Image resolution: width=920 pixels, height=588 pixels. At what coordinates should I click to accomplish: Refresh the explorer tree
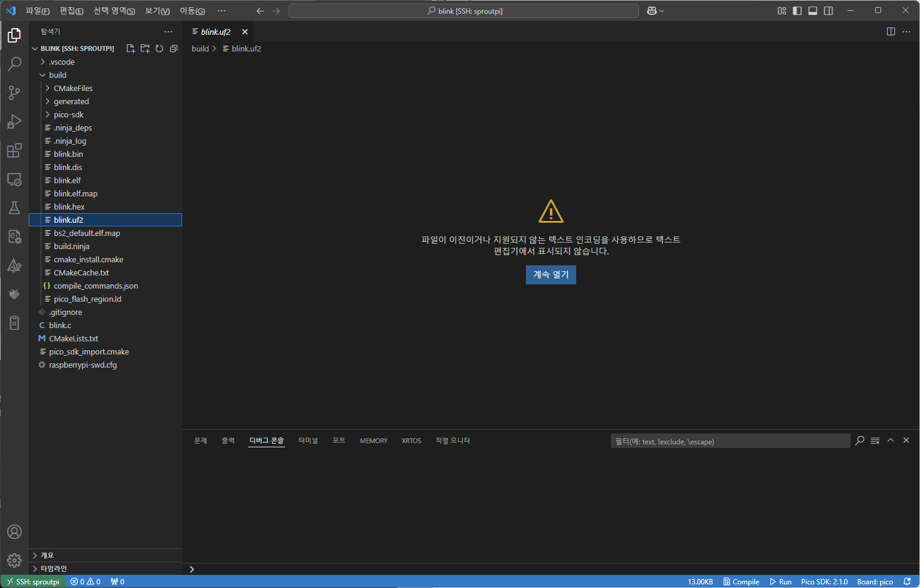coord(159,49)
